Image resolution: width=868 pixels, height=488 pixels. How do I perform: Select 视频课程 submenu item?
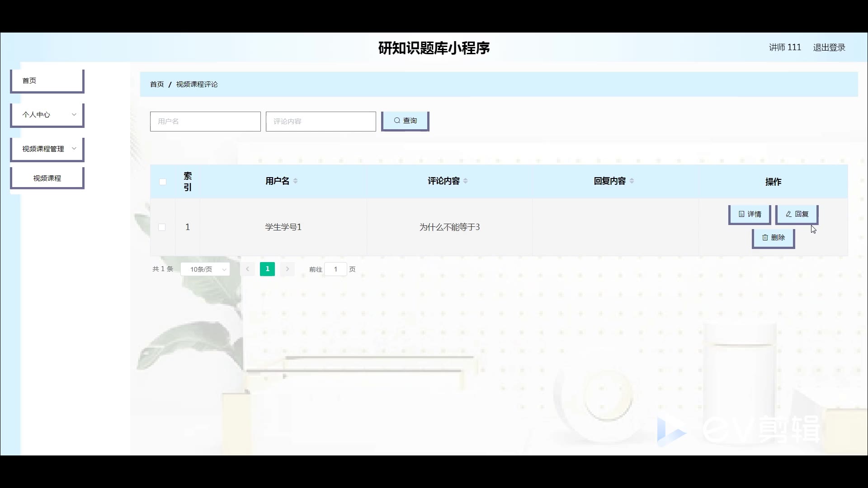tap(47, 178)
